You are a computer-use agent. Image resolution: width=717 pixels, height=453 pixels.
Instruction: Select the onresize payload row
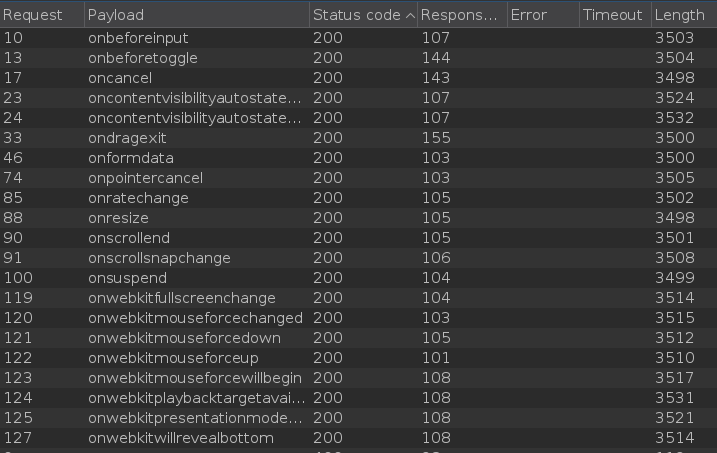pos(118,218)
